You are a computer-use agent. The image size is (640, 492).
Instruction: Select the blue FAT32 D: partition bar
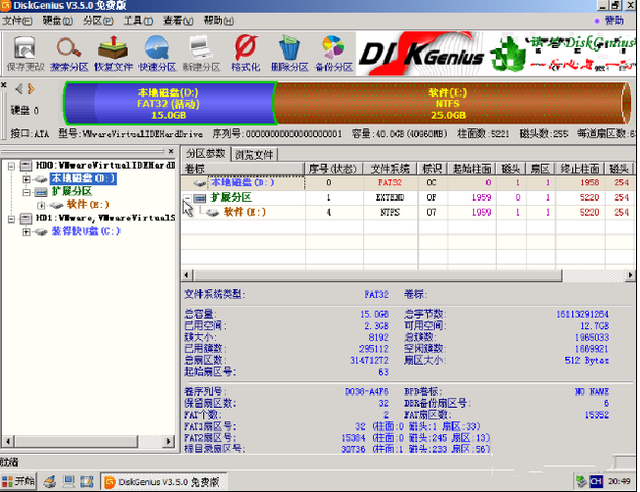click(x=168, y=102)
